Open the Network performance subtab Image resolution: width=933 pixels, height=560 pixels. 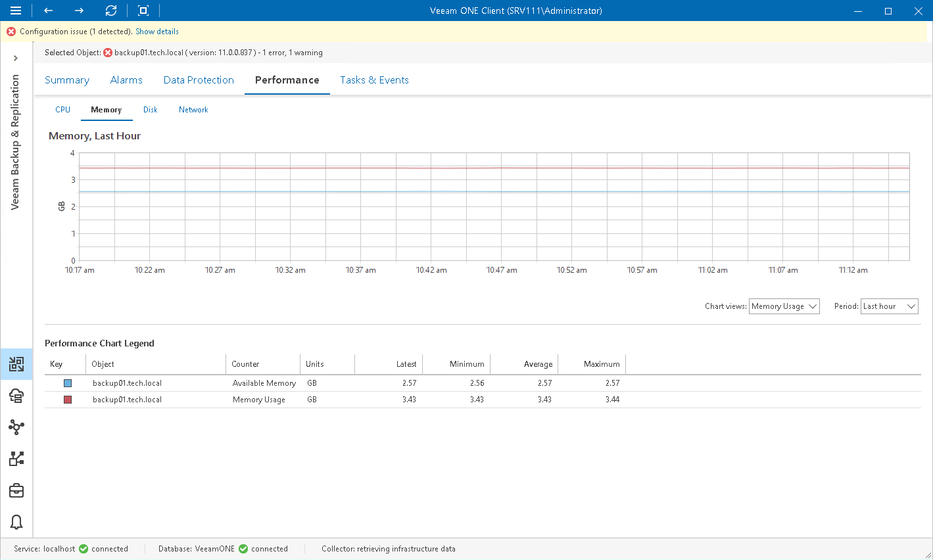tap(193, 110)
